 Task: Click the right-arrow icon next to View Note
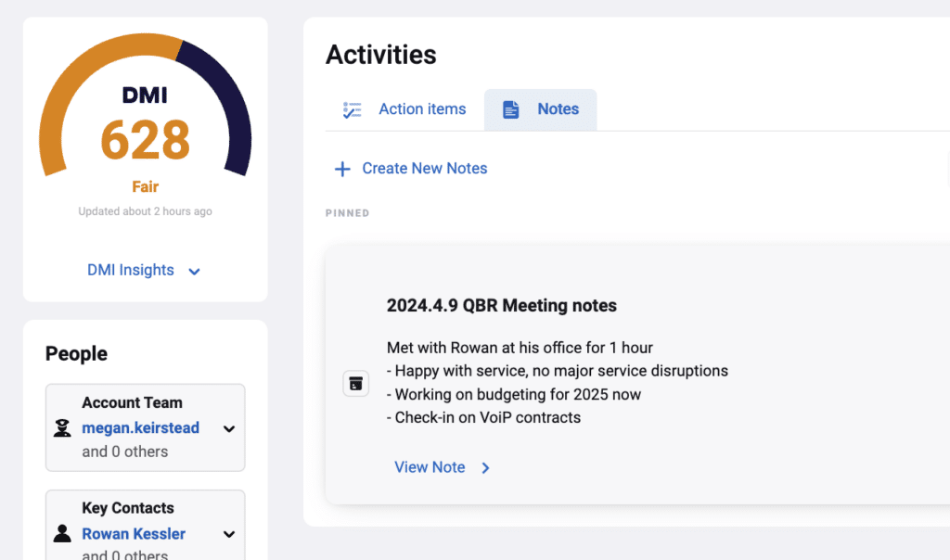[485, 467]
